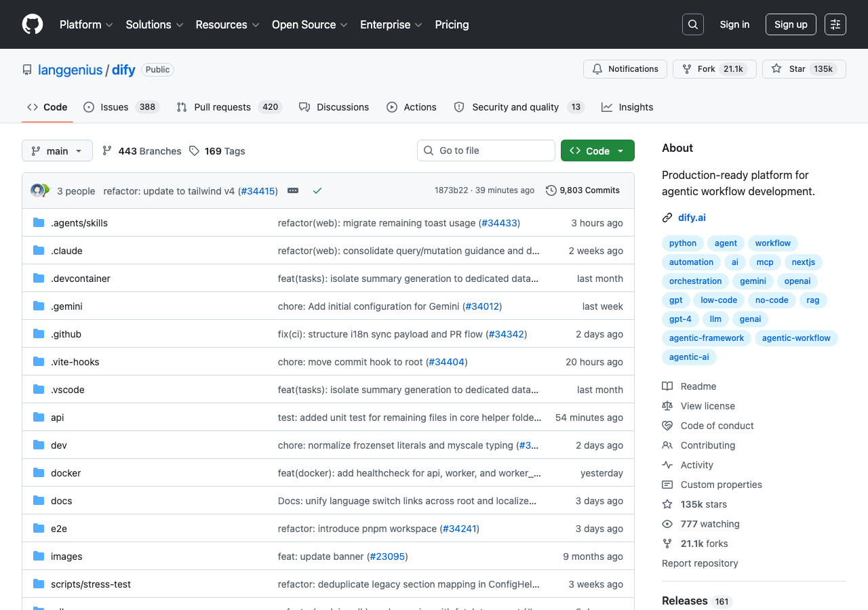Open the Insights tab

tap(627, 107)
